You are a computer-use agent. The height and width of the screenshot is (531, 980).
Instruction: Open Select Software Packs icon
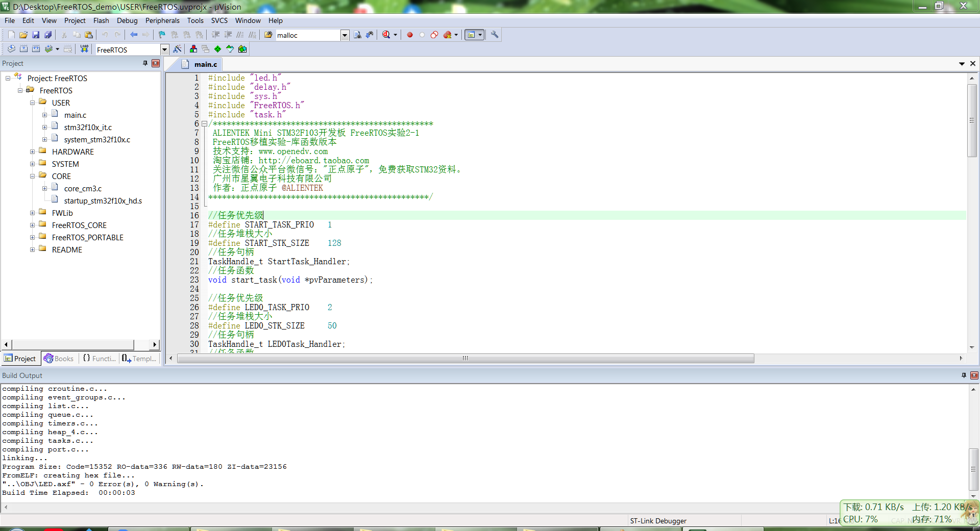230,49
